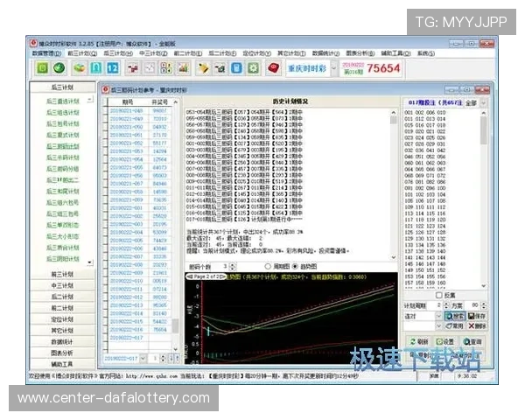525x420 pixels.
Task: Select 后三大小形态 in sidebar list
Action: click(63, 236)
